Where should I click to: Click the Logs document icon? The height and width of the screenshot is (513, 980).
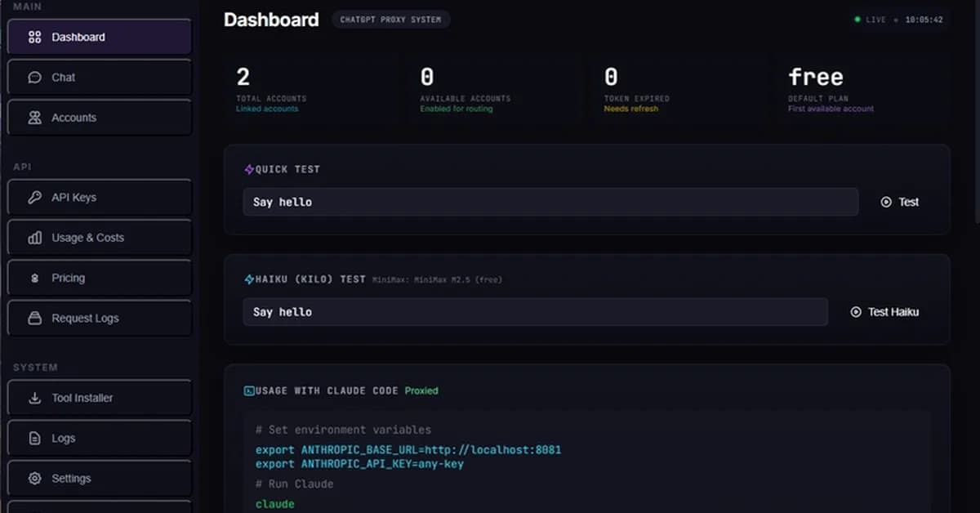click(33, 438)
